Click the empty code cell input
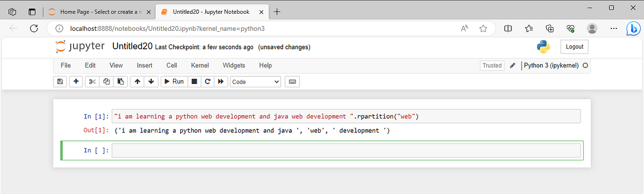Image resolution: width=644 pixels, height=194 pixels. click(346, 150)
